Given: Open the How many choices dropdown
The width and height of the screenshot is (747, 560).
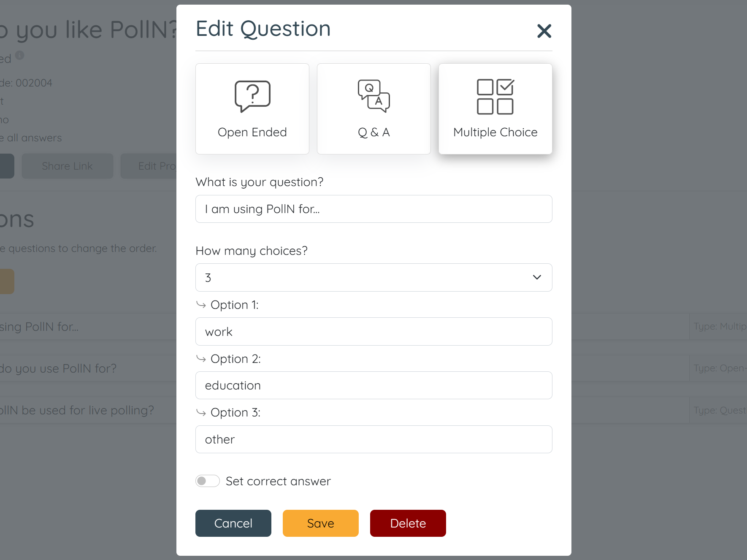Looking at the screenshot, I should (373, 277).
